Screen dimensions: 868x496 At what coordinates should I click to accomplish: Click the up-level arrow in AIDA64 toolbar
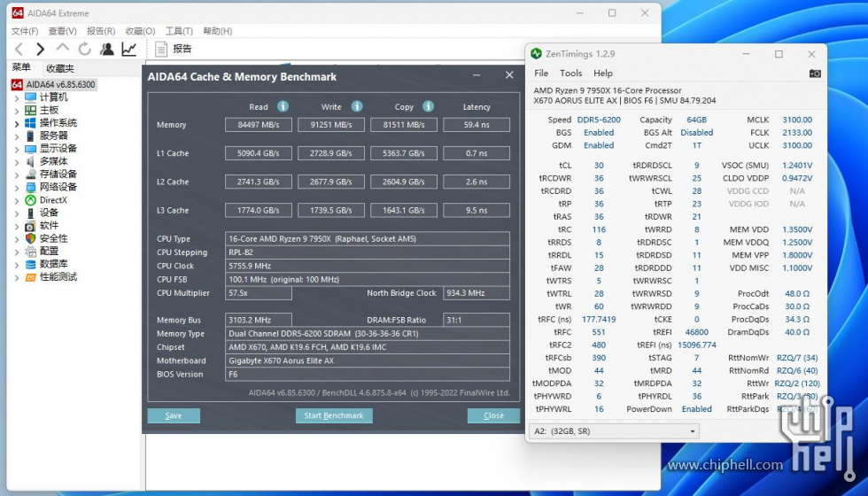pyautogui.click(x=63, y=48)
